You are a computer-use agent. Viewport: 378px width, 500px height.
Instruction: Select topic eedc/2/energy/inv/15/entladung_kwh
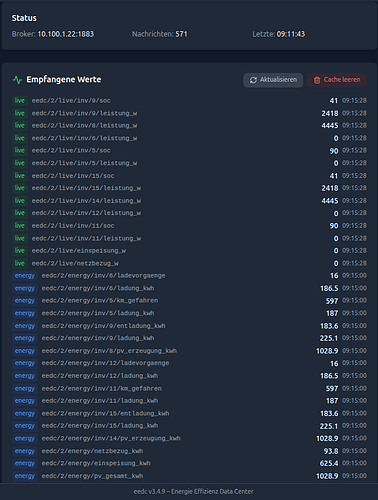point(105,413)
